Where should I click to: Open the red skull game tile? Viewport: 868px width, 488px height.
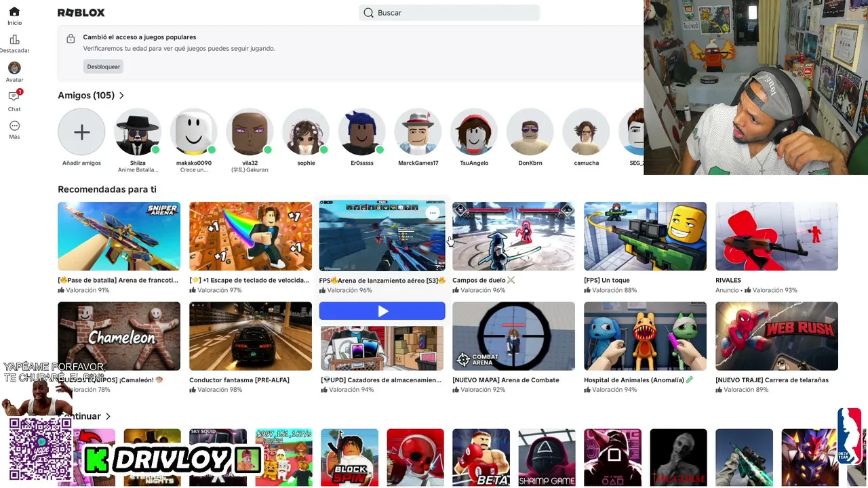pyautogui.click(x=415, y=457)
